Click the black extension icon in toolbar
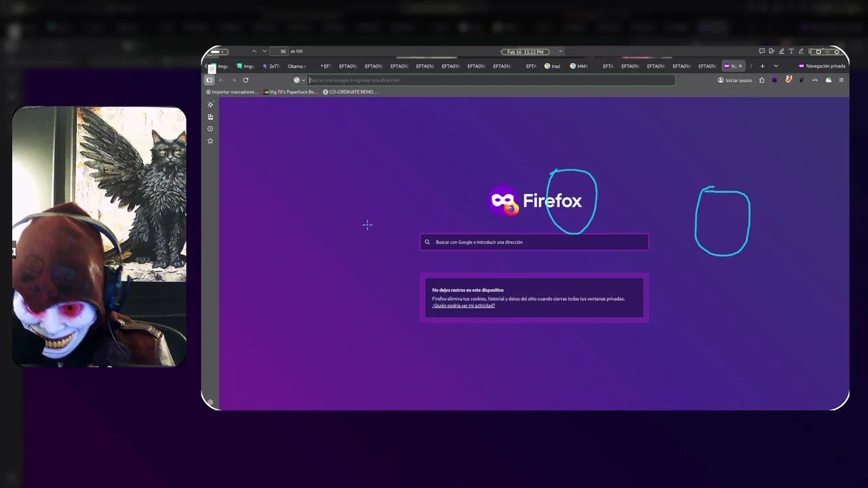Image resolution: width=868 pixels, height=488 pixels. [802, 80]
